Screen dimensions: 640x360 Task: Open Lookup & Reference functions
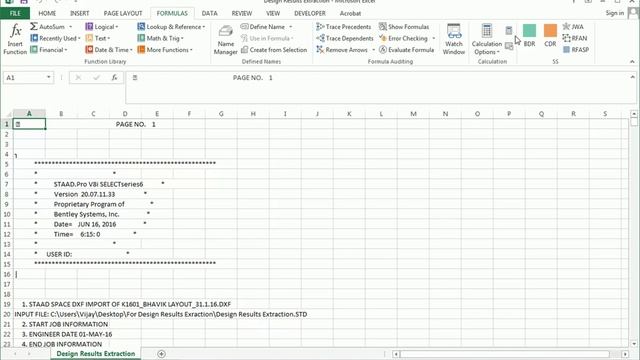(x=171, y=27)
